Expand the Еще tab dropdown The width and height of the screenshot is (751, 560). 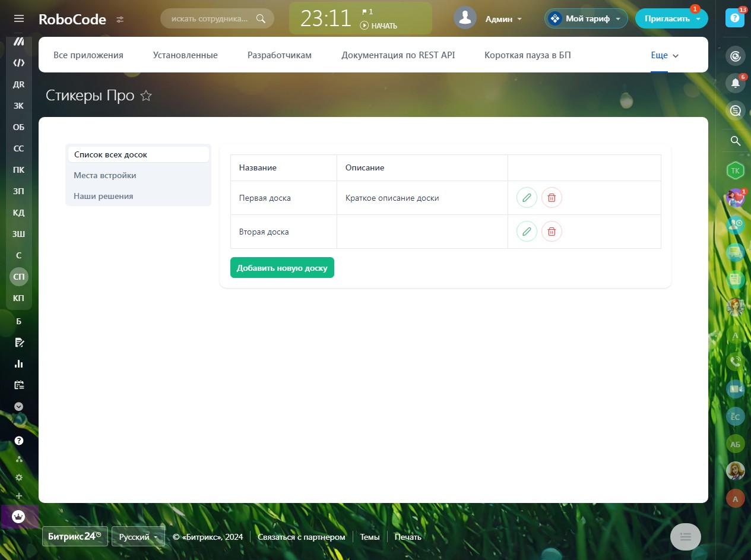(x=665, y=55)
